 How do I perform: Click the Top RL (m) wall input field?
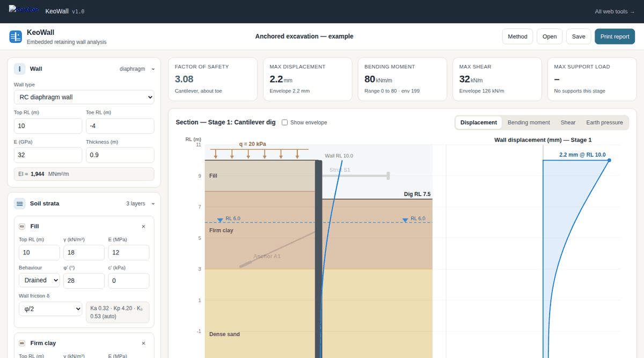pos(48,126)
